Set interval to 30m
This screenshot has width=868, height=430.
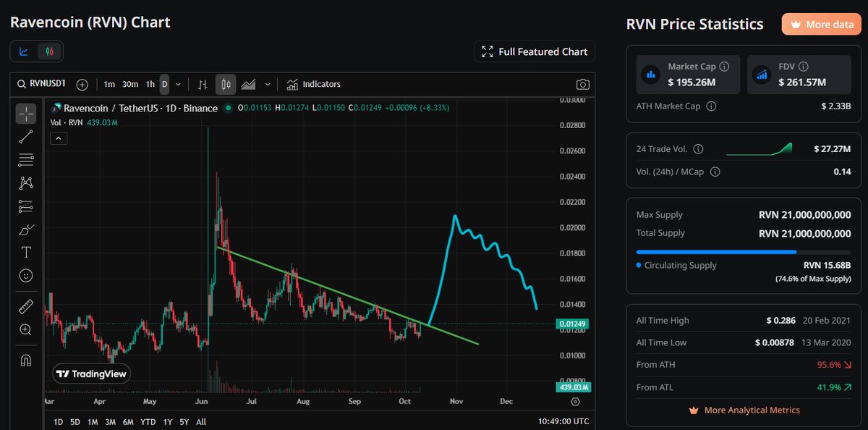coord(130,85)
